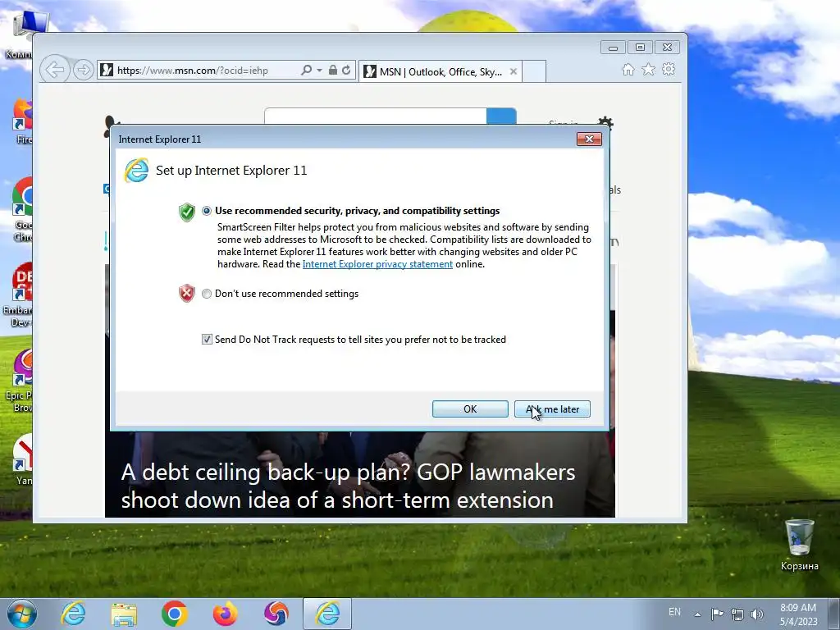
Task: Select the Embarcadero Dev-C++ desktop shortcut
Action: pyautogui.click(x=20, y=295)
